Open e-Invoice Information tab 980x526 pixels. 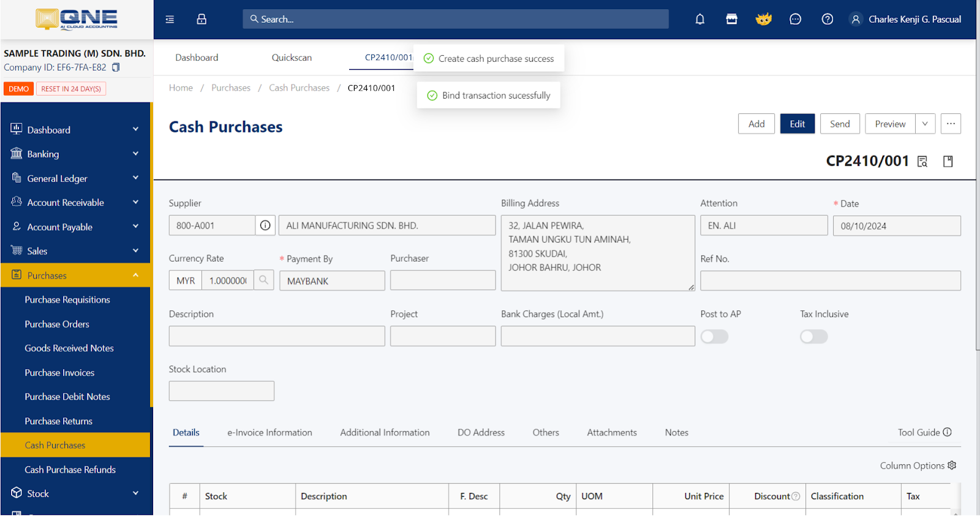270,432
